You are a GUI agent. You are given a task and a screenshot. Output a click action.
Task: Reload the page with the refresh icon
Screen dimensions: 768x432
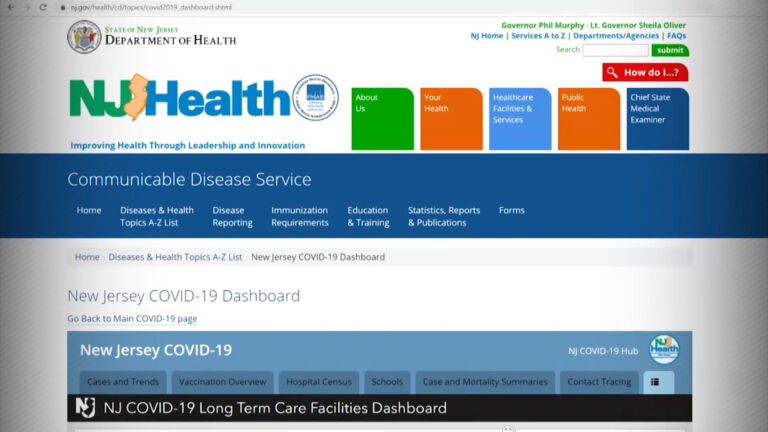click(x=43, y=7)
